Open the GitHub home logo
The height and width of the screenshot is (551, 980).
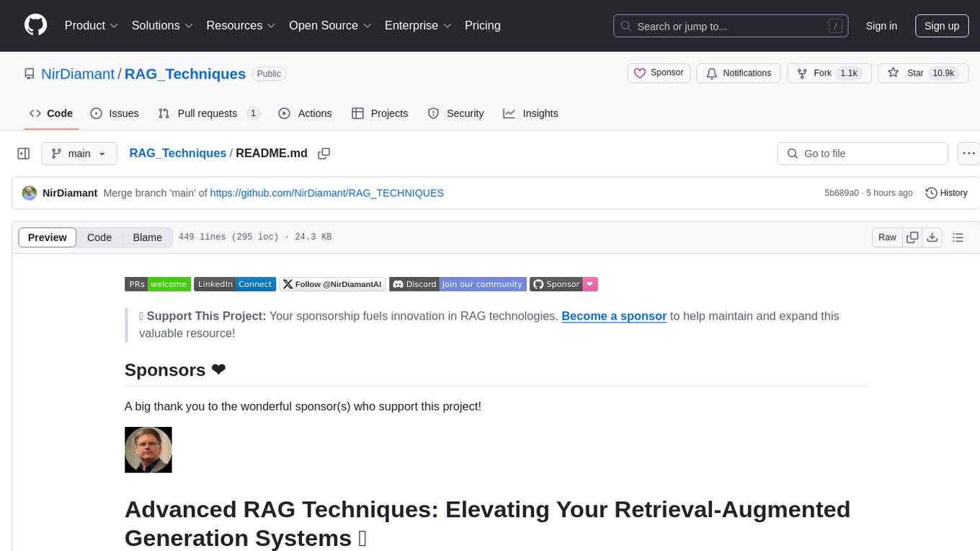click(x=35, y=25)
